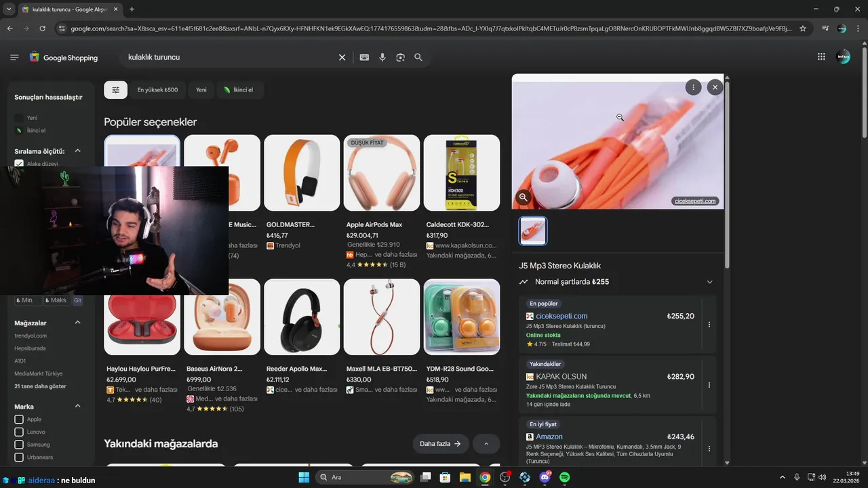Image resolution: width=868 pixels, height=488 pixels.
Task: Check the Samsung brand checkbox
Action: (19, 445)
